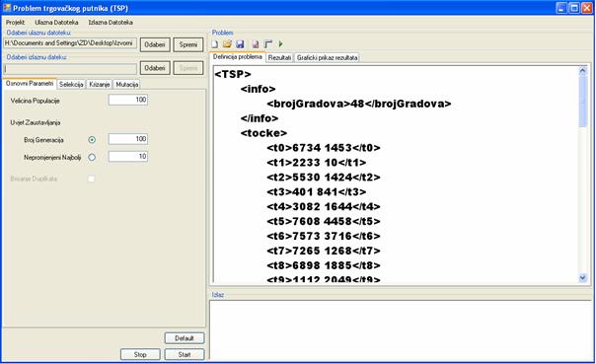Click the t6 line with 7573 3716

[324, 237]
